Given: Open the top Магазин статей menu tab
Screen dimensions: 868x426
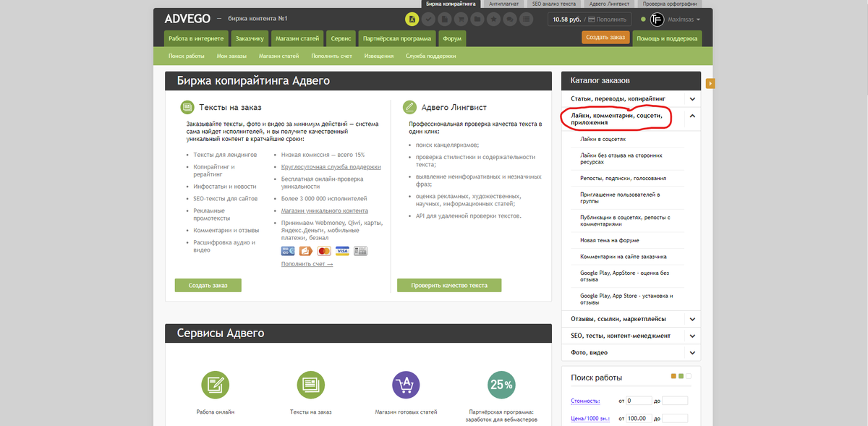Looking at the screenshot, I should [297, 38].
